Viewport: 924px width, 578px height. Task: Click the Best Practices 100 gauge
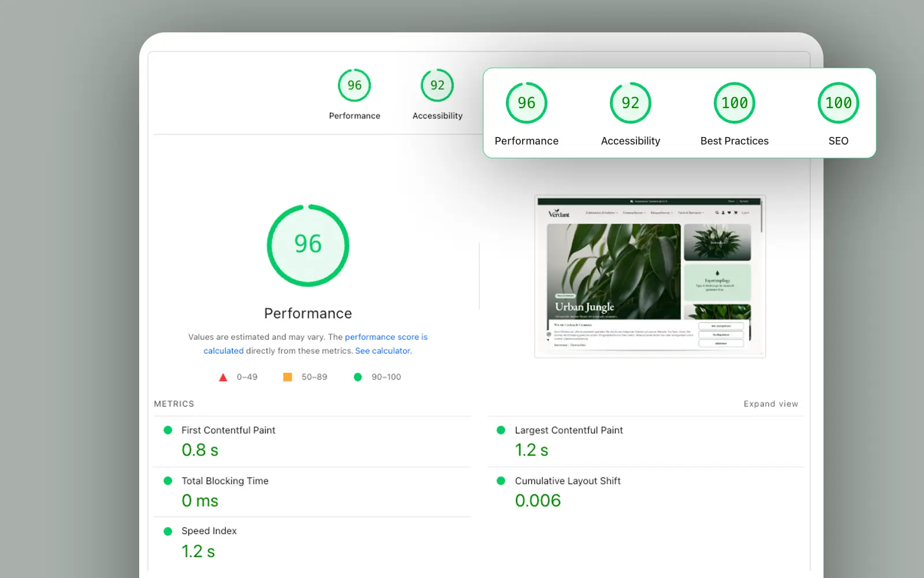pos(734,103)
